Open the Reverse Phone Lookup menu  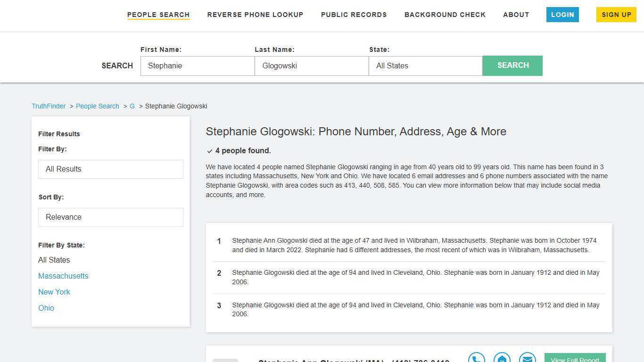[255, 15]
